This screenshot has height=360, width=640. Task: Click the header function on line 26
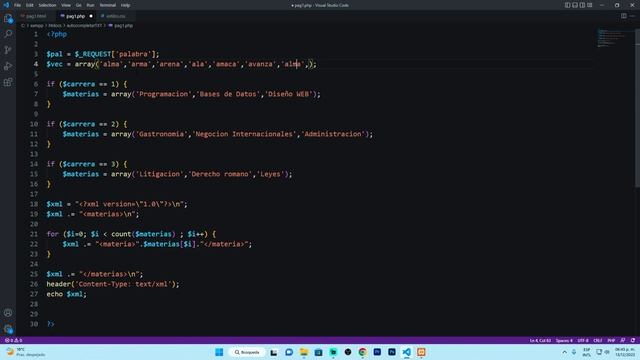click(x=58, y=284)
